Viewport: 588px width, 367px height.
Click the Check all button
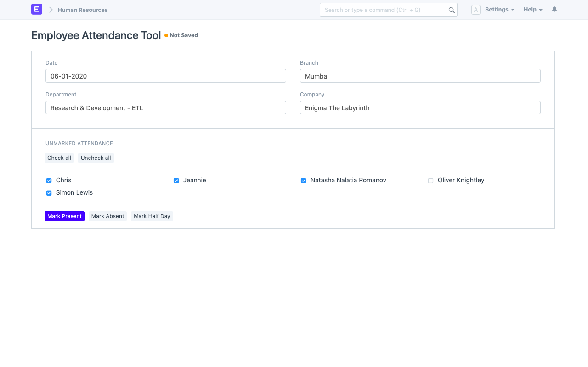pos(59,158)
